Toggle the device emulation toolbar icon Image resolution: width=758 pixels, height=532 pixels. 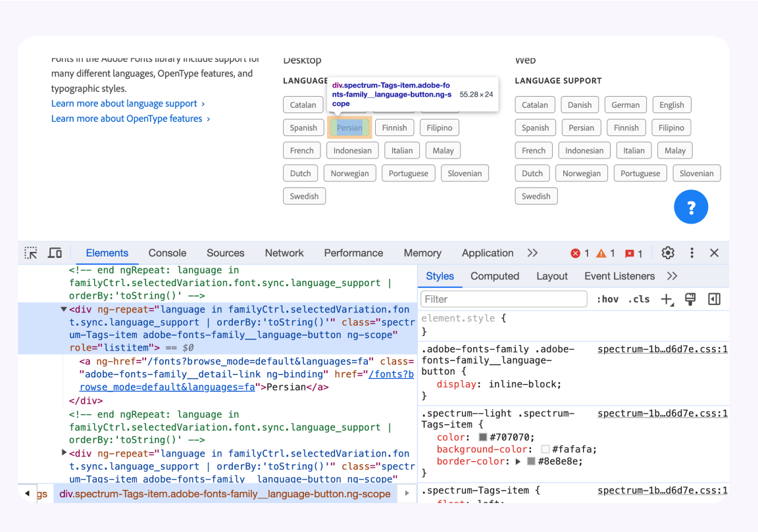(55, 253)
